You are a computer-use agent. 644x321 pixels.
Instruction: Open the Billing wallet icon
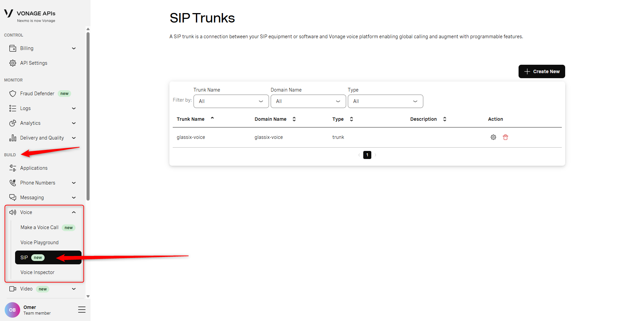[x=13, y=48]
